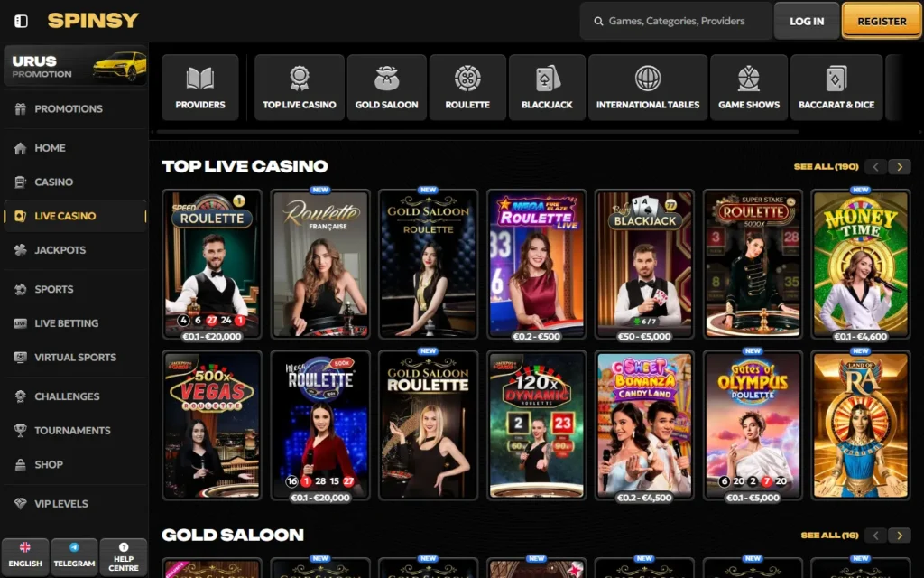Open Ruby Blackjack game thumbnail
The width and height of the screenshot is (924, 578).
644,265
